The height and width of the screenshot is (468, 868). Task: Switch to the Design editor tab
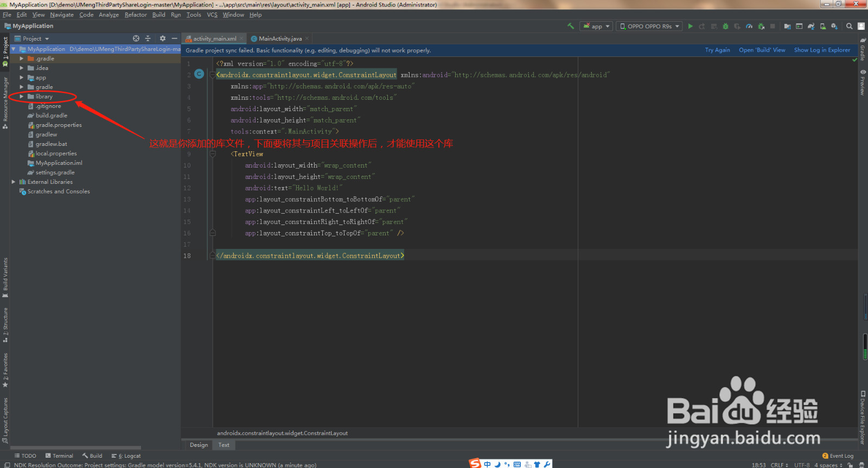(199, 445)
